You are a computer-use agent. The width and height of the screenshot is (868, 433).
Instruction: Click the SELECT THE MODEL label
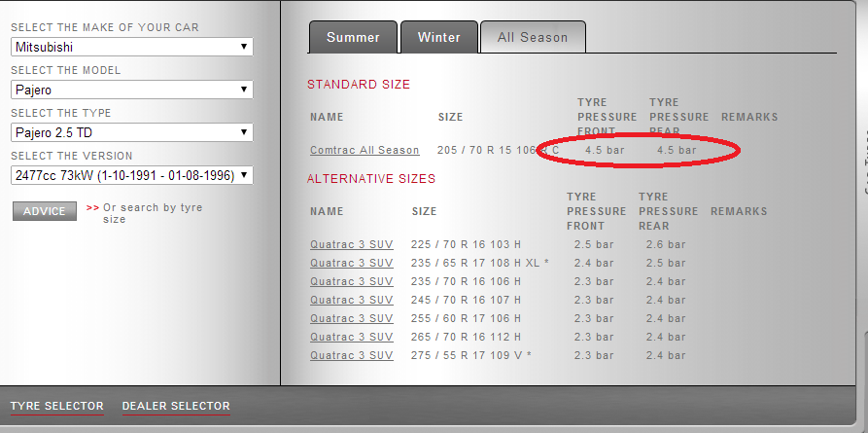(66, 70)
